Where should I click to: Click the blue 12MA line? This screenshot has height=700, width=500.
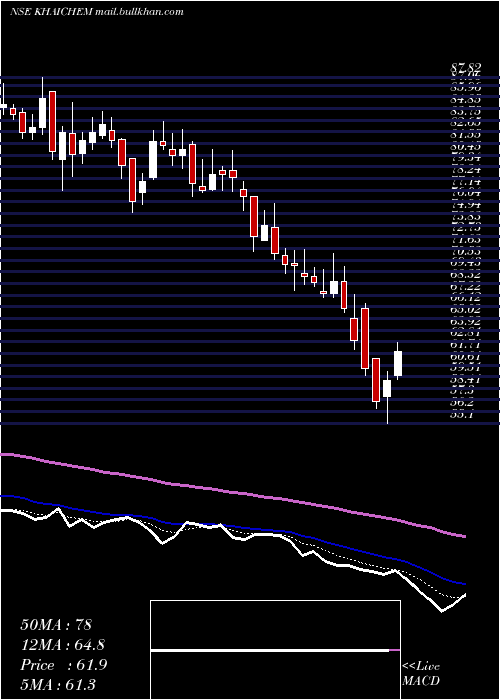pyautogui.click(x=232, y=528)
